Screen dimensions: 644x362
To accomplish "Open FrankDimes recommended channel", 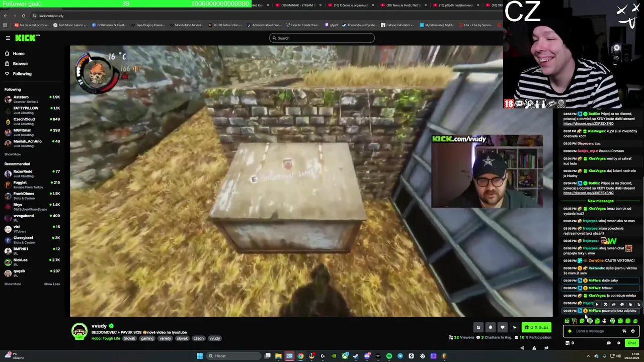I will pyautogui.click(x=32, y=196).
